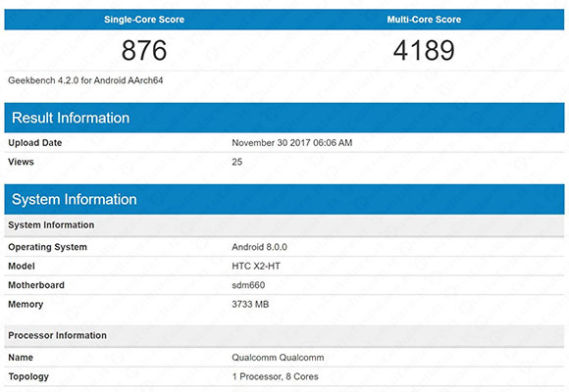Click the blue System Information section header
This screenshot has height=392, width=569.
click(284, 199)
